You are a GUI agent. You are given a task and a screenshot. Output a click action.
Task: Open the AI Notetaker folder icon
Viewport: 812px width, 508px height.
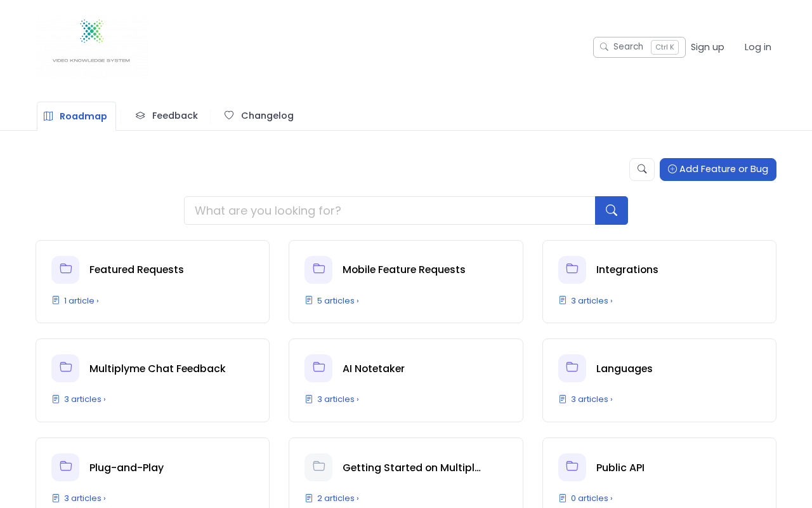[x=318, y=368]
